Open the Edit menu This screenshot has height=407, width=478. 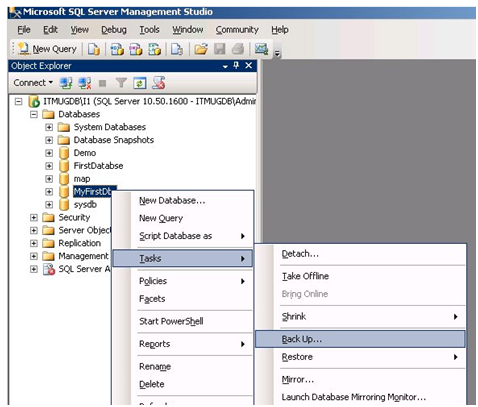50,30
